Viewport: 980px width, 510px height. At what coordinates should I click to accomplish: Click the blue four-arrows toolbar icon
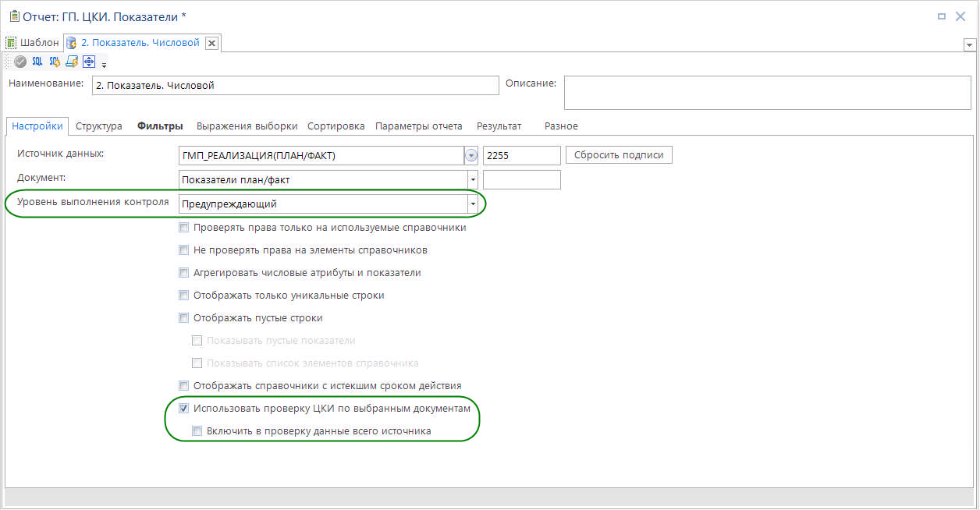[88, 62]
